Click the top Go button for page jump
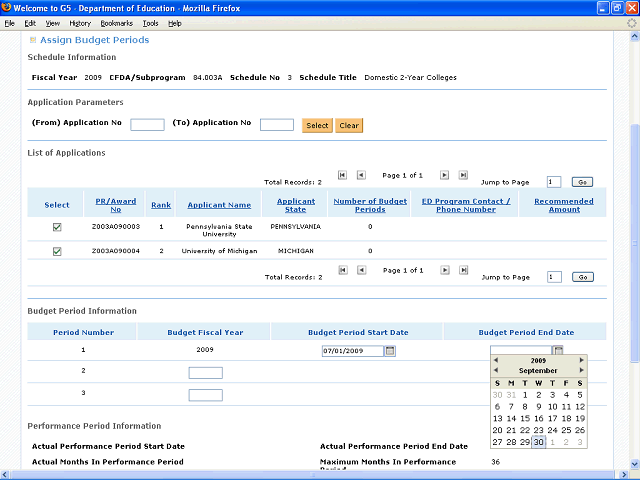This screenshot has width=640, height=480. click(582, 182)
